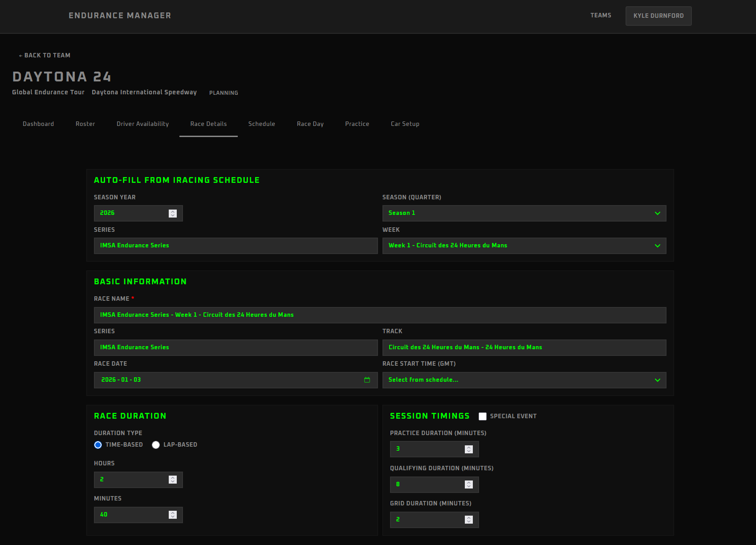756x545 pixels.
Task: Open the Race Date calendar picker icon
Action: tap(366, 380)
